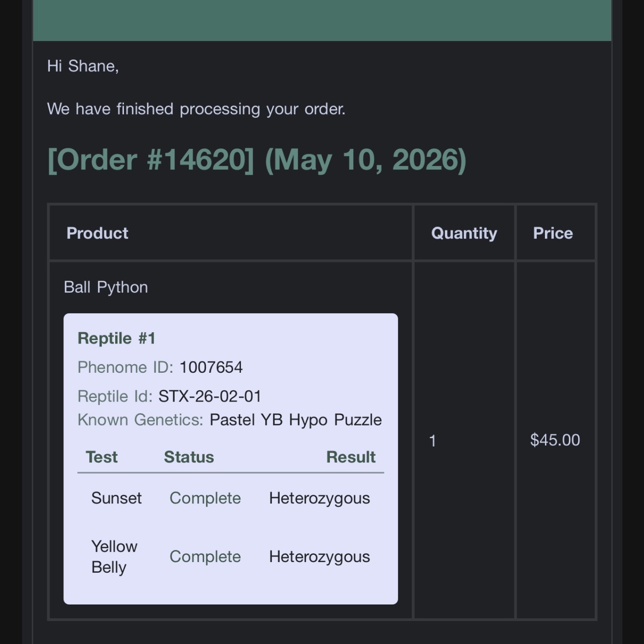Click the Test column header
The width and height of the screenshot is (644, 644).
pyautogui.click(x=101, y=457)
